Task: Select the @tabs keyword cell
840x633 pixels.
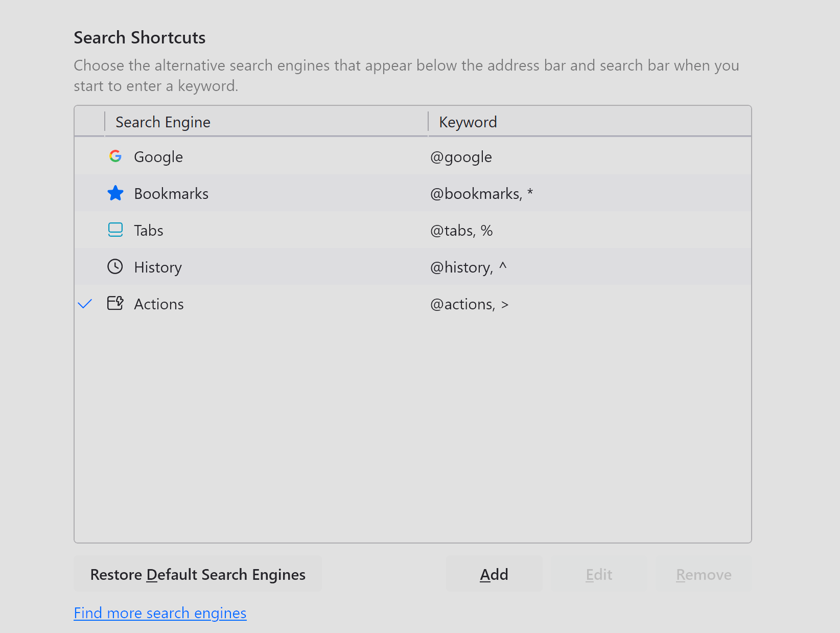Action: [461, 231]
